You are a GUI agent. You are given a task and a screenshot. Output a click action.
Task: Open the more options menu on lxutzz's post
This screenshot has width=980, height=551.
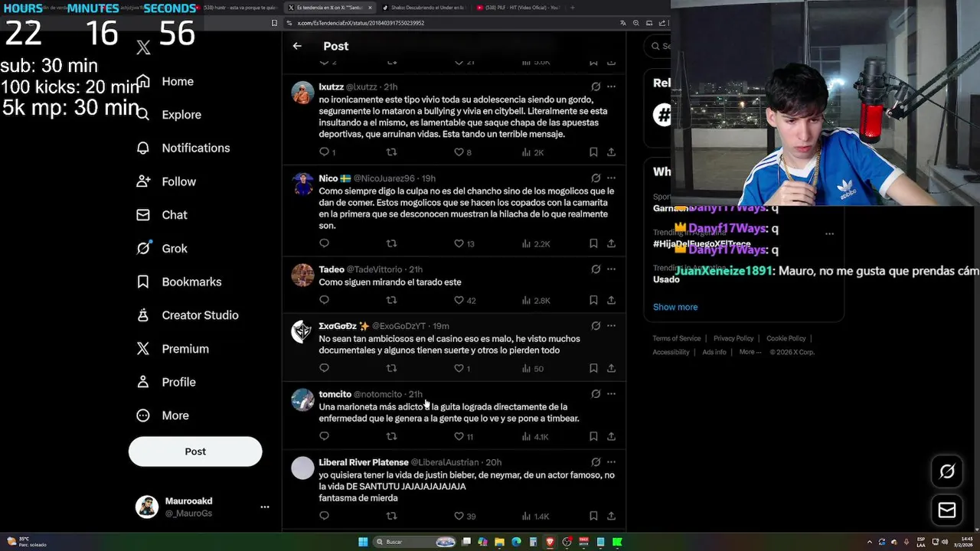[611, 86]
